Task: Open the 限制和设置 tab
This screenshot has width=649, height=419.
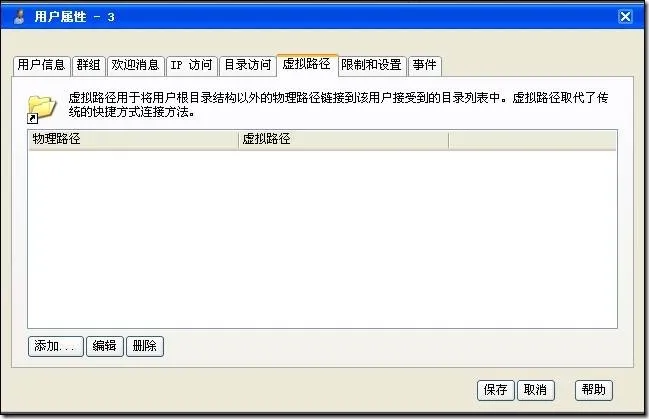Action: 372,65
